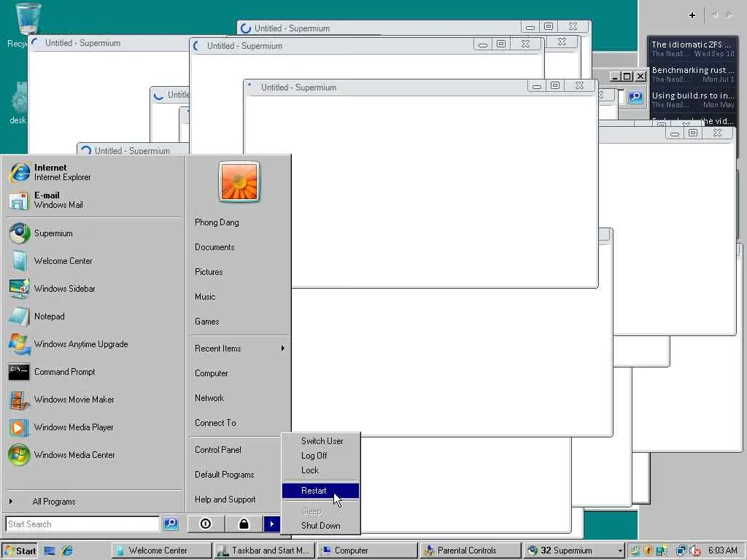Open Pictures folder link

pyautogui.click(x=239, y=272)
